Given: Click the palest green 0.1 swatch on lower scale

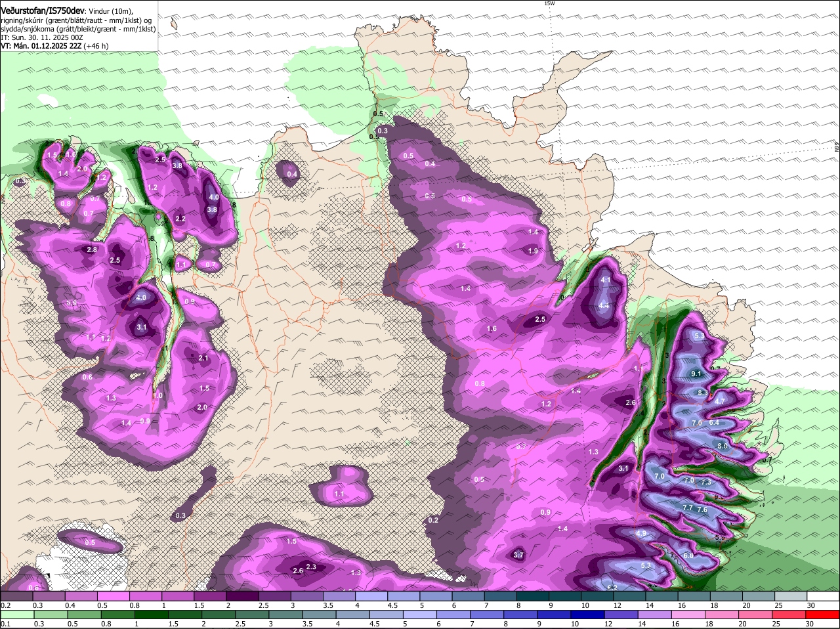Looking at the screenshot, I should (x=16, y=615).
